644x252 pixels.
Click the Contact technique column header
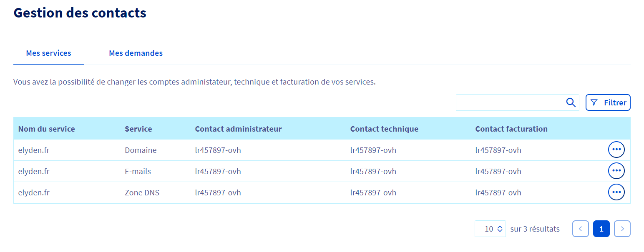click(x=384, y=129)
